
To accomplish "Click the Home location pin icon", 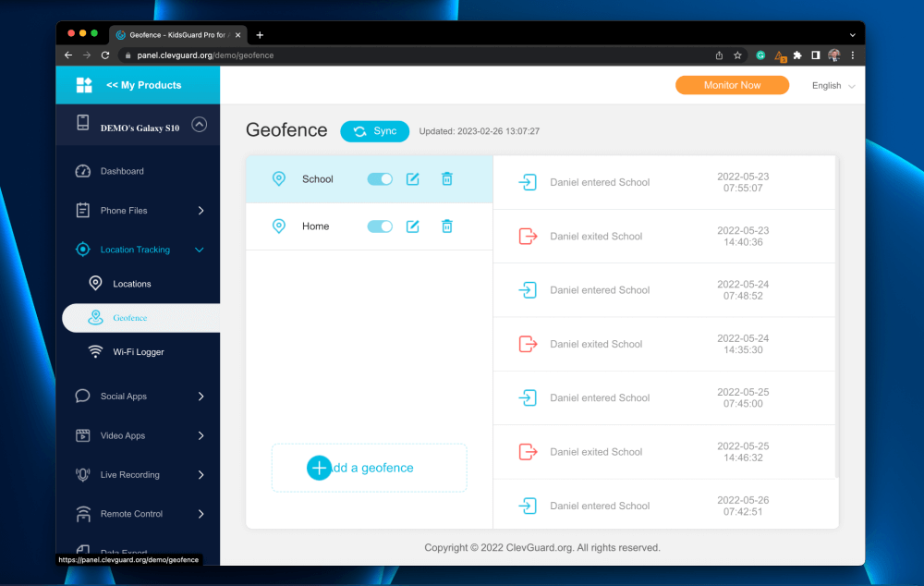I will tap(279, 226).
